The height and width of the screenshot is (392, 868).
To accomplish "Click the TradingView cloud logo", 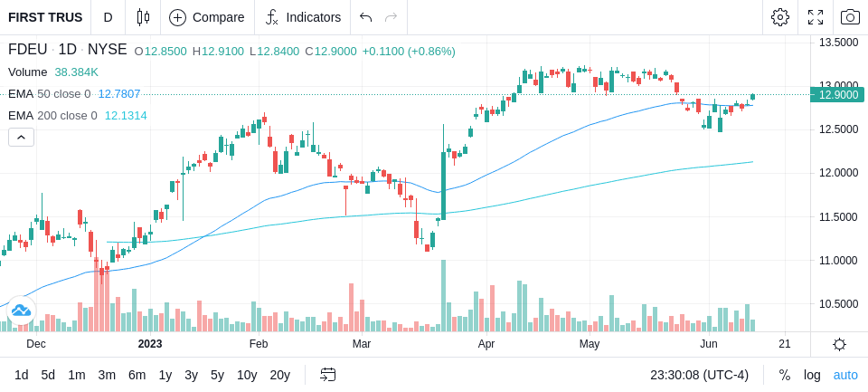I will (21, 310).
